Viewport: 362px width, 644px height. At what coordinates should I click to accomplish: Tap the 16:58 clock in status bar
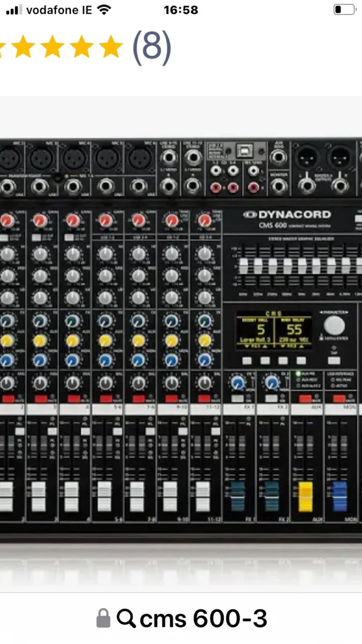pos(182,10)
